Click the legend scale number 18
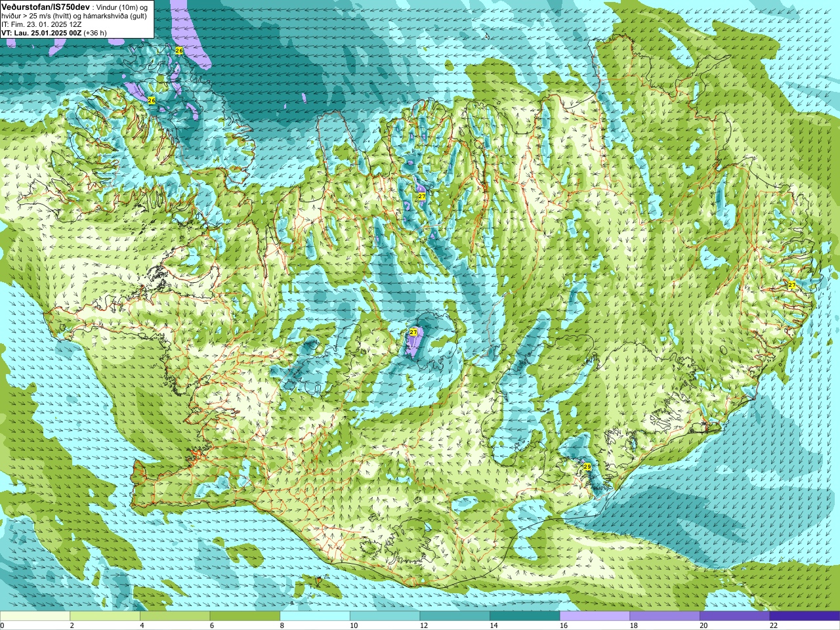 point(634,625)
